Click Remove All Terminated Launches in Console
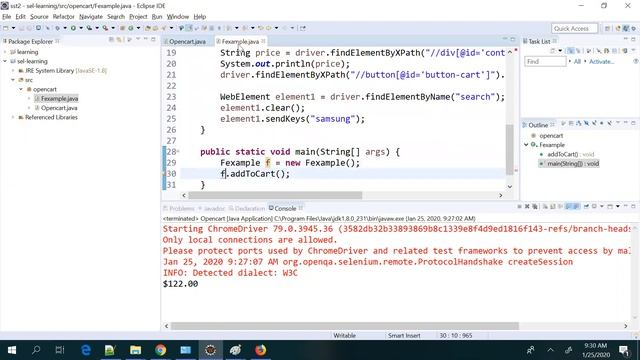This screenshot has height=360, width=640. click(535, 207)
